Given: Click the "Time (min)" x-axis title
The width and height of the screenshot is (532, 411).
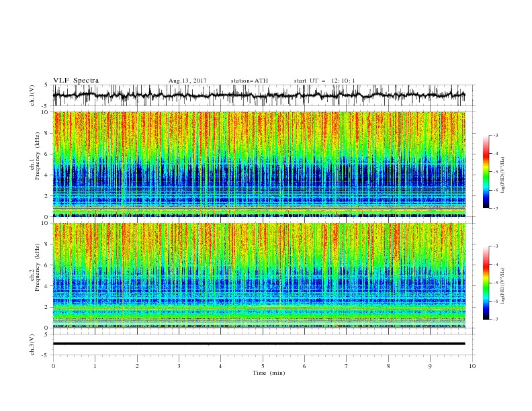Looking at the screenshot, I should [x=269, y=373].
